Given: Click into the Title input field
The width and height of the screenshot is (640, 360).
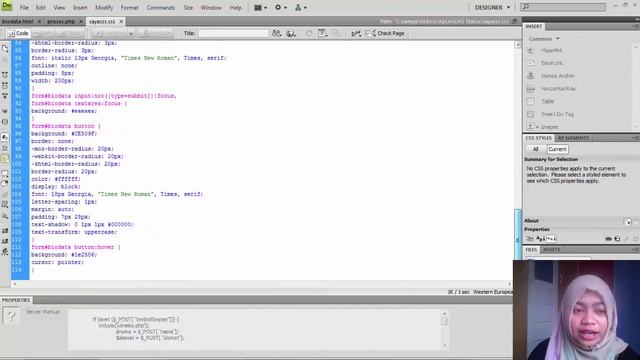Looking at the screenshot, I should pos(233,33).
